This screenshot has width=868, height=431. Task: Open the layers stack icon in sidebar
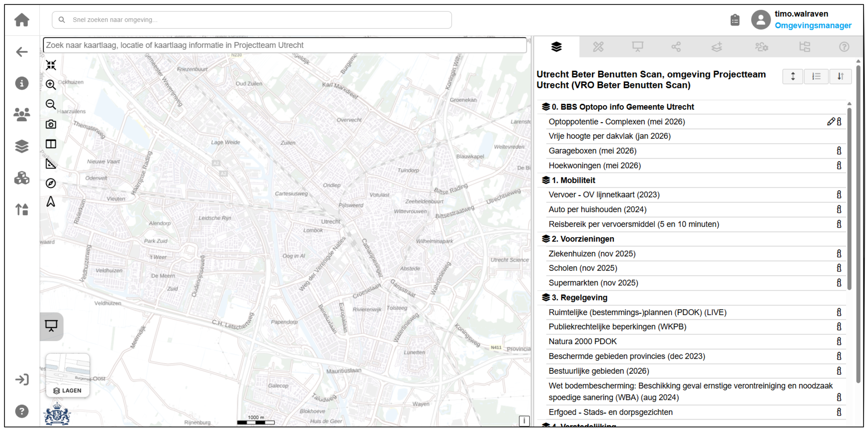tap(22, 146)
